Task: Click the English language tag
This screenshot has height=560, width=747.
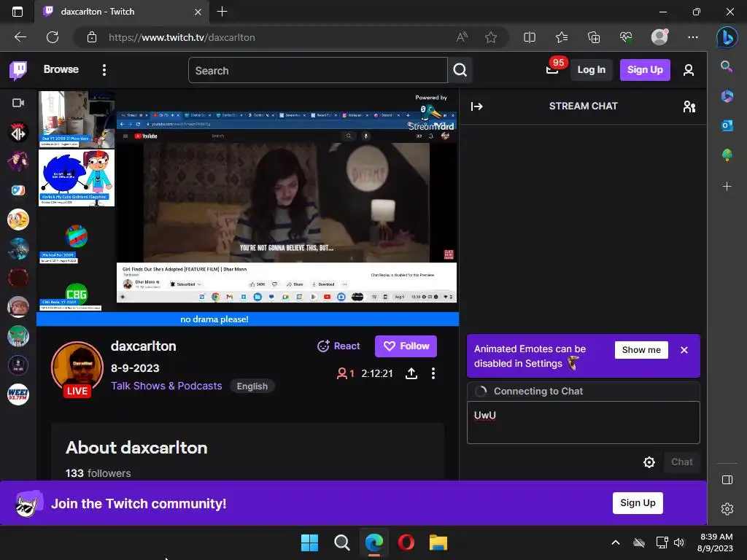Action: (252, 386)
